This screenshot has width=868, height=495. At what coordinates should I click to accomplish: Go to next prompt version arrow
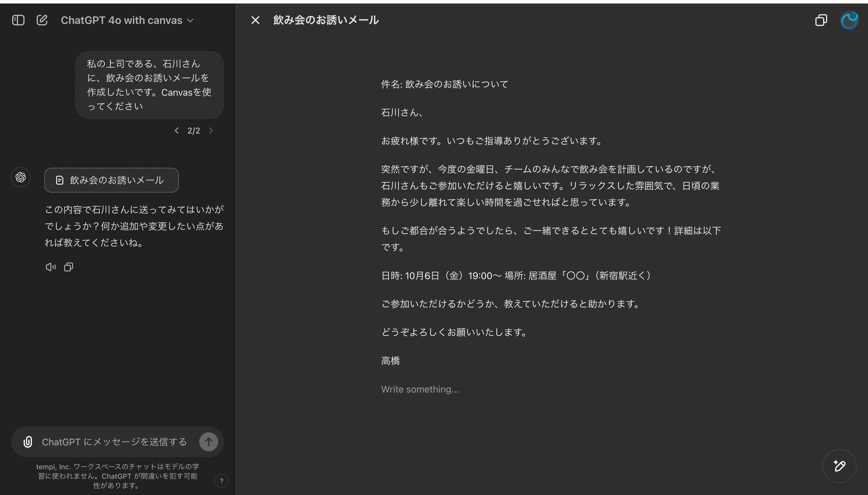(211, 131)
